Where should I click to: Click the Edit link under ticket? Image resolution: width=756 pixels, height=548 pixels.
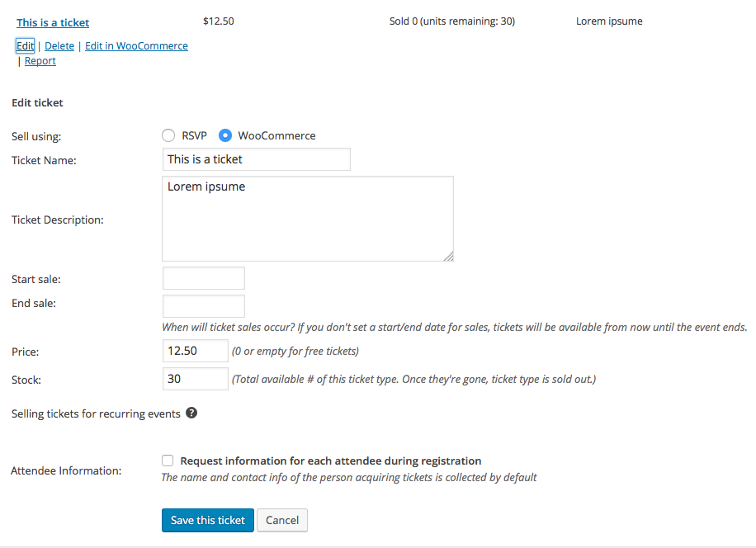[26, 46]
